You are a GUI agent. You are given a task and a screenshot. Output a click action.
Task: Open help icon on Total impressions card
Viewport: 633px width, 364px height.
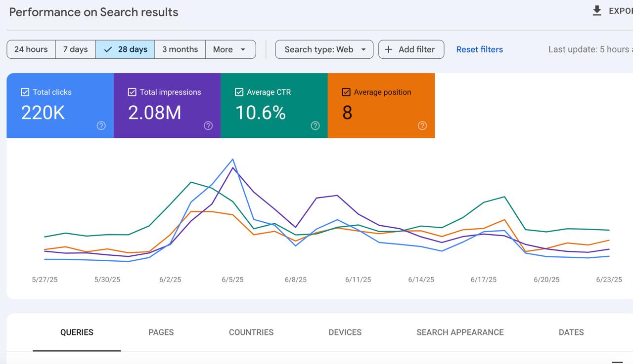coord(208,126)
